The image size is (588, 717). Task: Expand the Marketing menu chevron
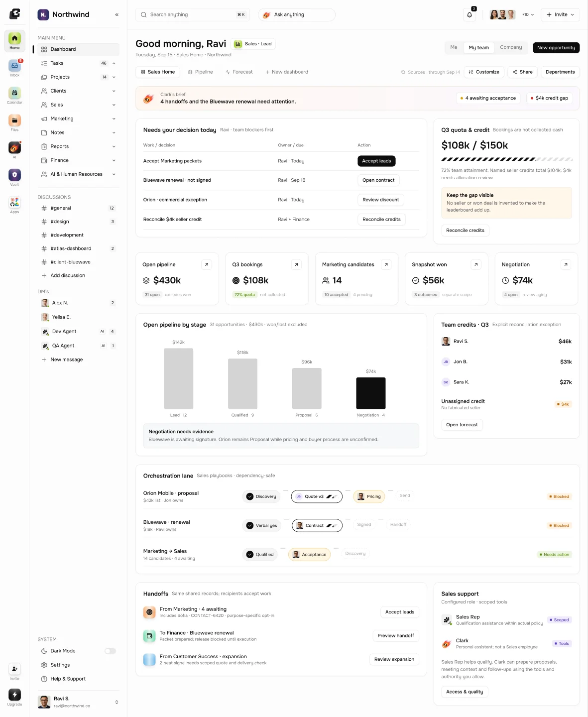114,119
